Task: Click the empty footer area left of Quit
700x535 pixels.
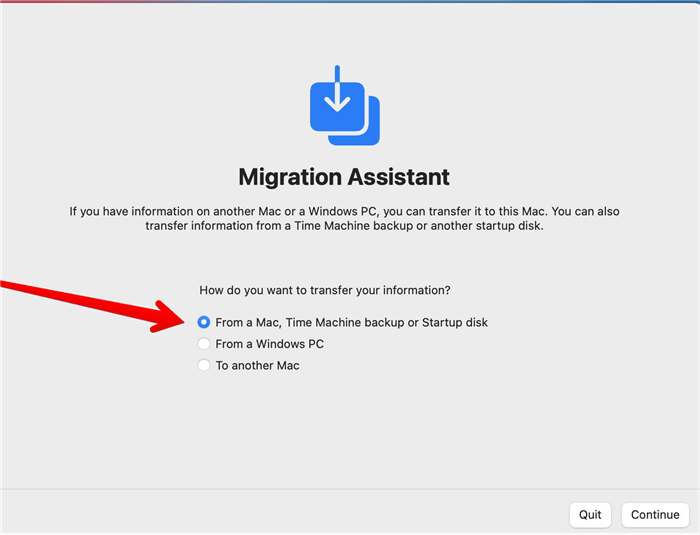Action: coord(280,514)
